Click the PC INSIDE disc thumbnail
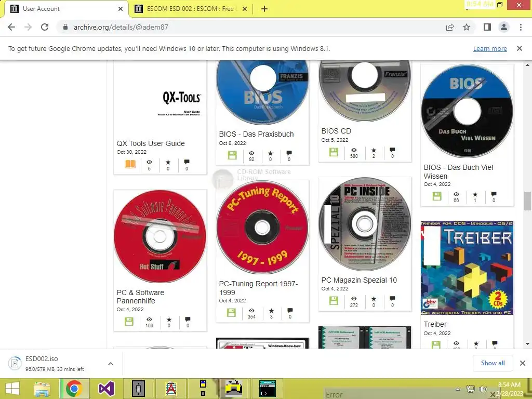Screen dimensions: 532x399 point(365,224)
